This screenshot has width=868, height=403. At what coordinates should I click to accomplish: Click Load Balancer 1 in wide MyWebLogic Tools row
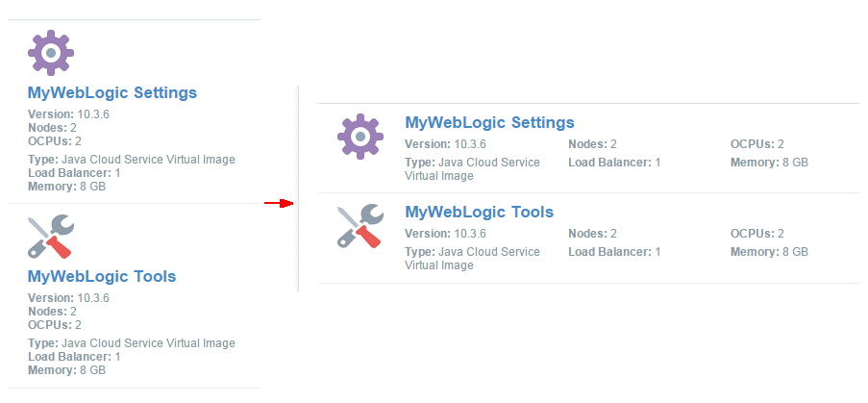[614, 252]
